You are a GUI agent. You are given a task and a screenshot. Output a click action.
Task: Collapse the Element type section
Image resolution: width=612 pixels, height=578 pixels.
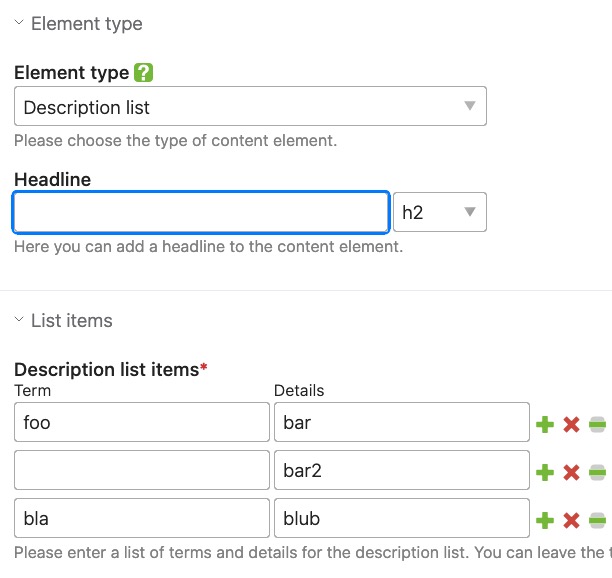click(19, 22)
